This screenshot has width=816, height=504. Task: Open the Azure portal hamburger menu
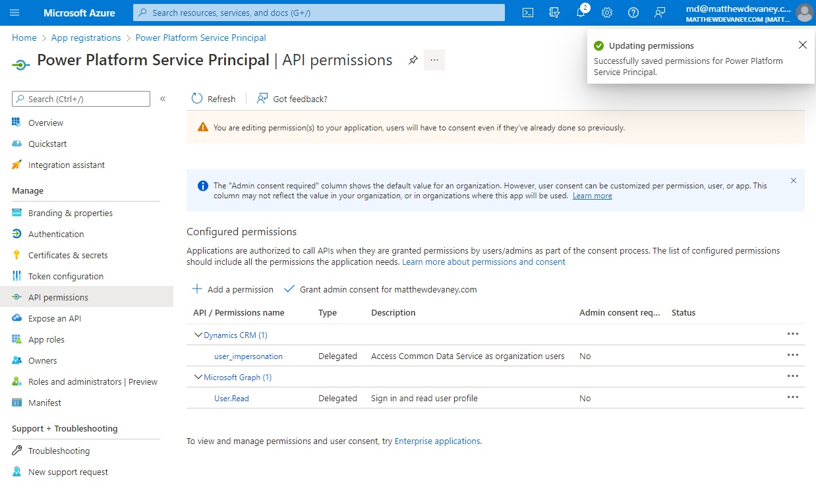point(13,12)
